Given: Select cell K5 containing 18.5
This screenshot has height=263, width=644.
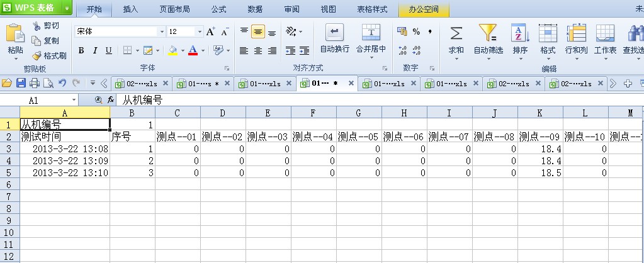Looking at the screenshot, I should coord(540,172).
